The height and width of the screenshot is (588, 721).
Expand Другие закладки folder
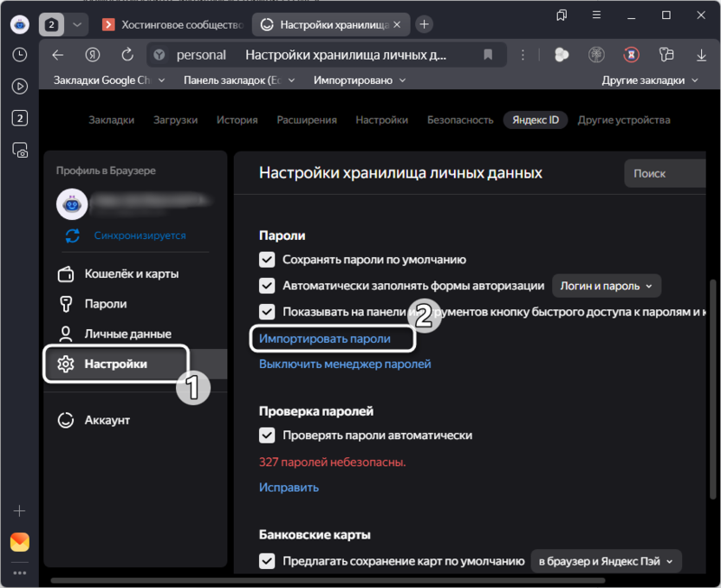(x=650, y=81)
